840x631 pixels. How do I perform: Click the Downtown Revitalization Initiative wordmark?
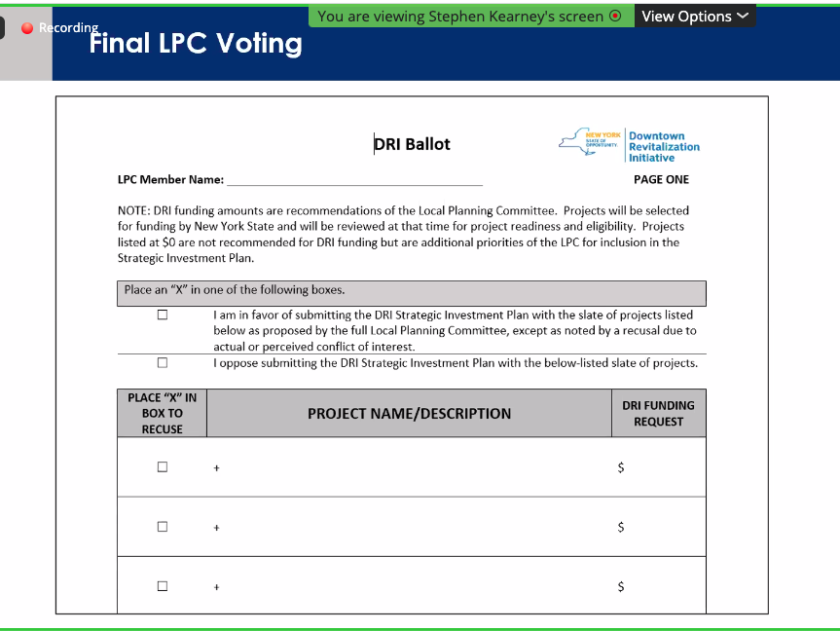pos(665,144)
